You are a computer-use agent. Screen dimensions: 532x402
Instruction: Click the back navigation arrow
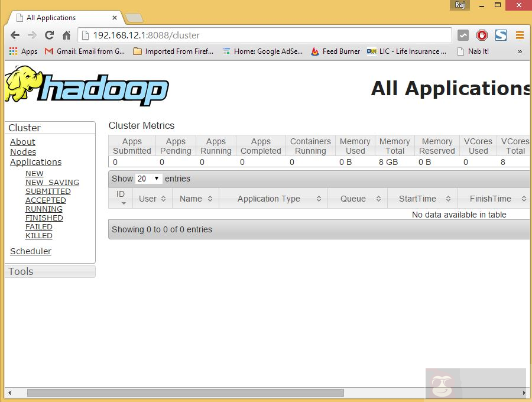15,35
